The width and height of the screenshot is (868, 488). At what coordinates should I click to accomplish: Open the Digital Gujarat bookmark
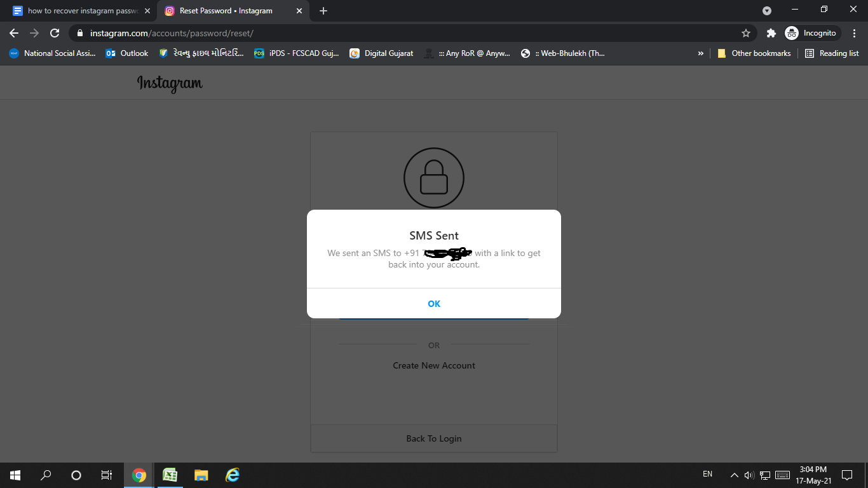381,53
